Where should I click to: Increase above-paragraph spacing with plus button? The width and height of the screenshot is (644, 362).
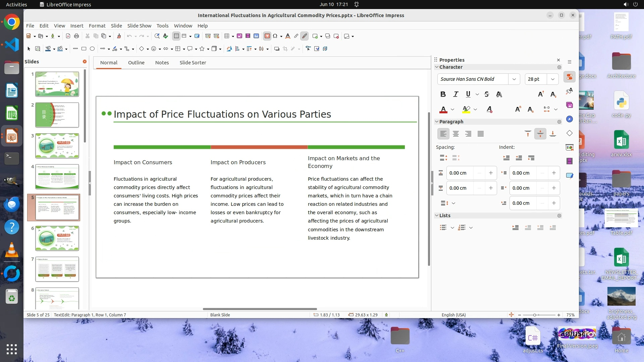pos(491,173)
